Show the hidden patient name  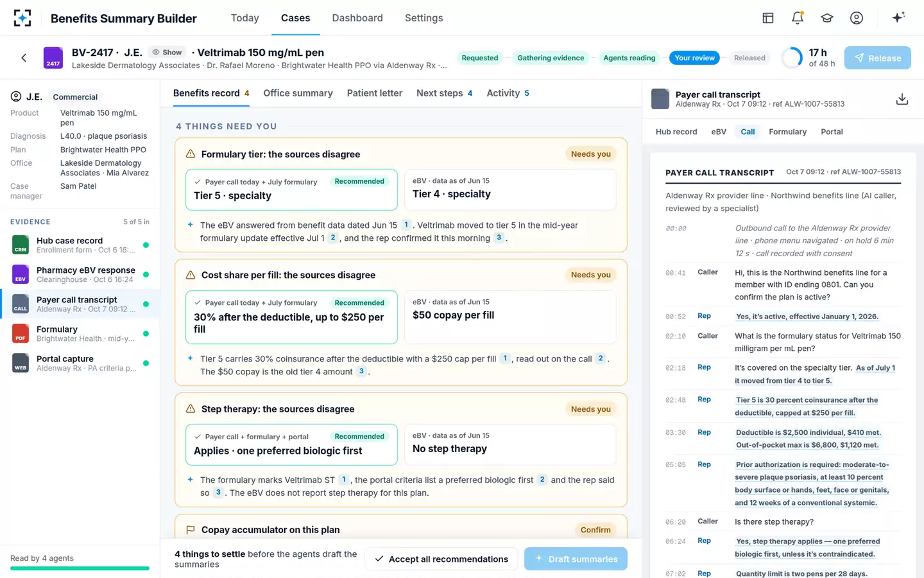[167, 52]
